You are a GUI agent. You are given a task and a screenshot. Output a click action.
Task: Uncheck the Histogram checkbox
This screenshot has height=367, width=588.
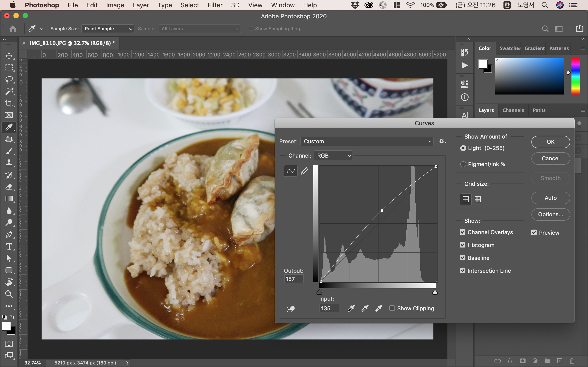tap(463, 245)
